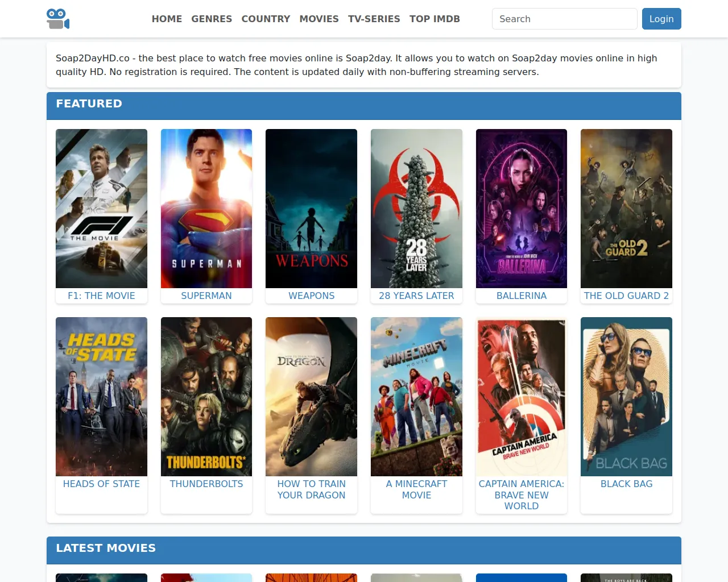The height and width of the screenshot is (582, 728).
Task: Click A MINECRAFT MOVIE title link
Action: (416, 489)
